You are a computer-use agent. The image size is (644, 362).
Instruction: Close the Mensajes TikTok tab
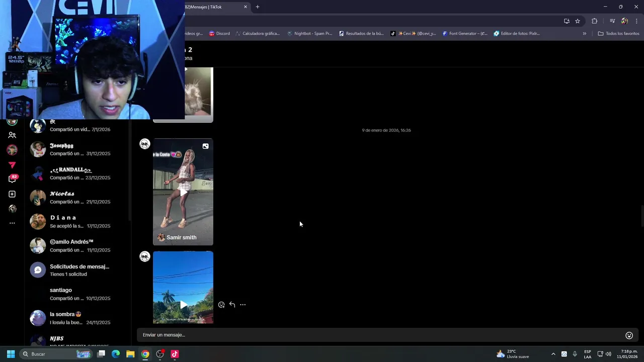click(246, 7)
